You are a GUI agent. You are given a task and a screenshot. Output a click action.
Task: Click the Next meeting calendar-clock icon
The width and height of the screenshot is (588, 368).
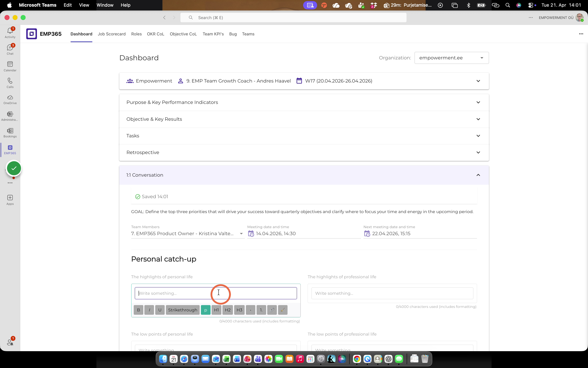pyautogui.click(x=367, y=234)
